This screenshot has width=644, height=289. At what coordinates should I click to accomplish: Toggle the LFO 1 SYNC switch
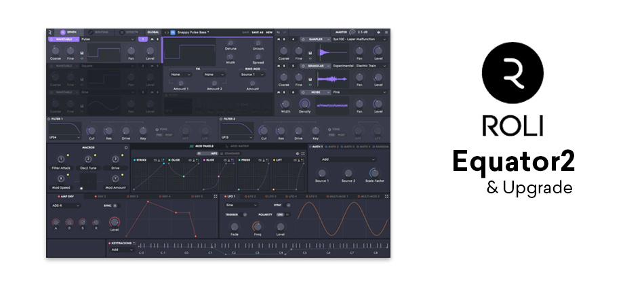coord(288,205)
